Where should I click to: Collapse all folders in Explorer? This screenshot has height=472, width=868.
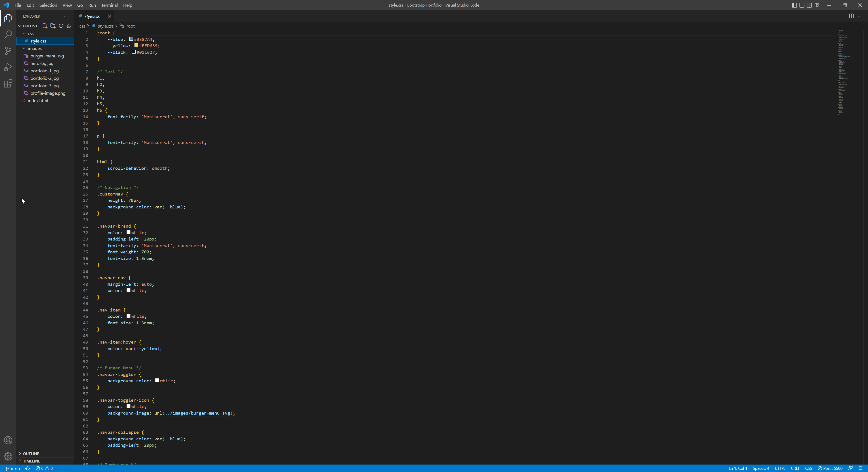click(x=69, y=26)
